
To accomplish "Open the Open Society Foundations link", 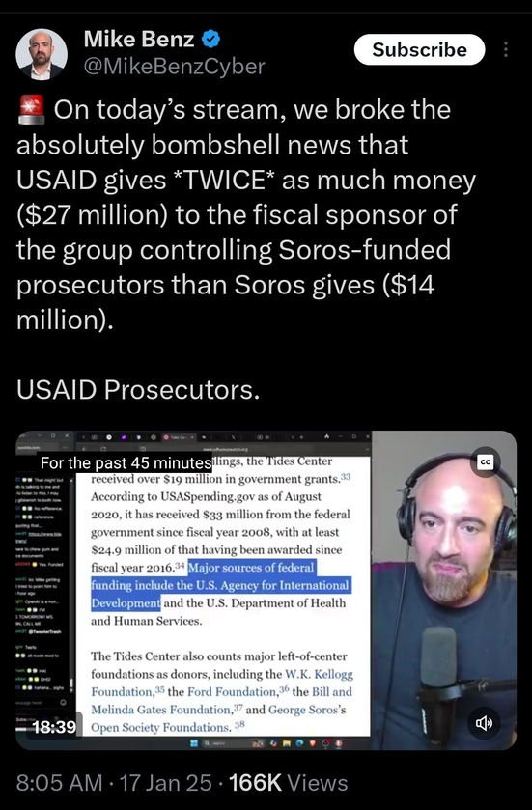I will click(160, 727).
